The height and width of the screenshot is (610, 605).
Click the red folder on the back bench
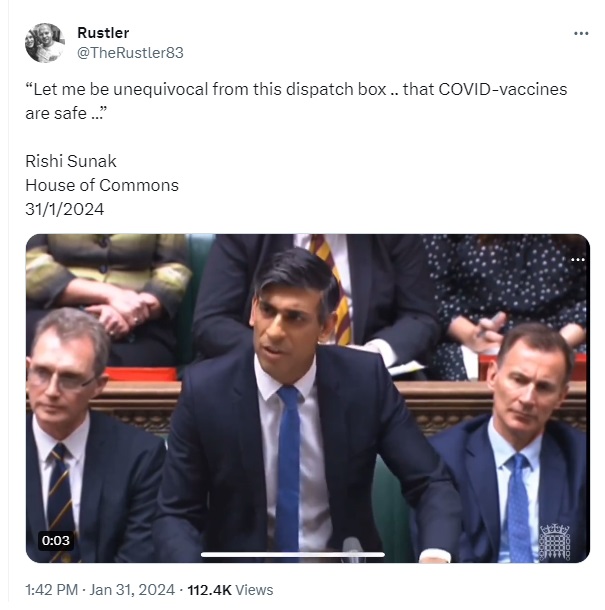coord(142,374)
